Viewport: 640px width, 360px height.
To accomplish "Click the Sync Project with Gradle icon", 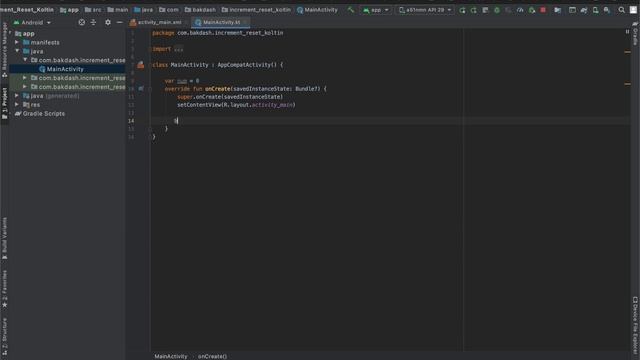I will [x=584, y=10].
